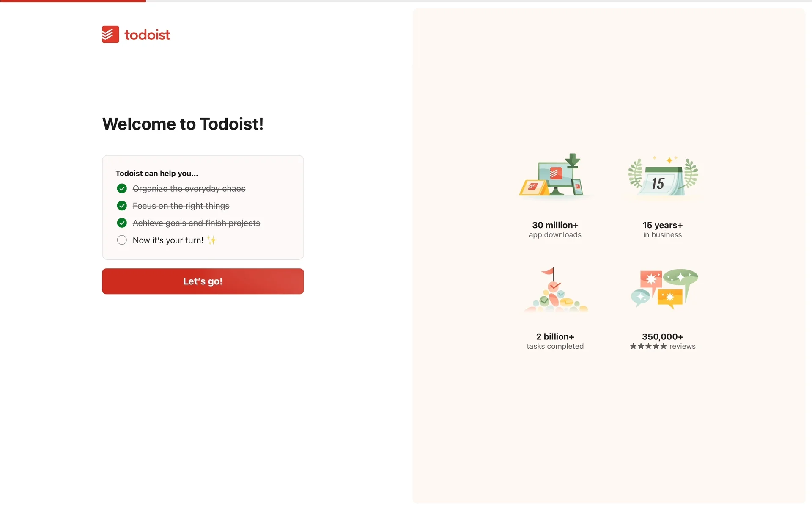Click the 30 million+ app downloads text
This screenshot has width=812, height=510.
point(555,230)
